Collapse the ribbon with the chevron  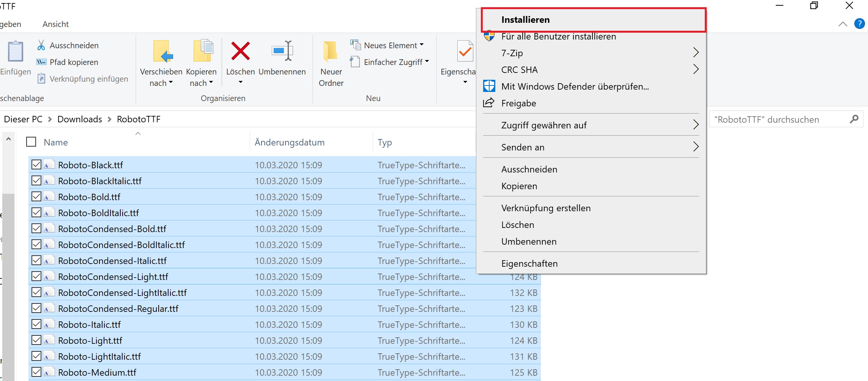(x=843, y=24)
